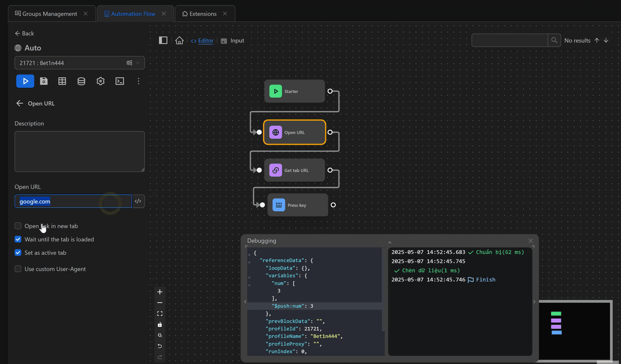This screenshot has height=364, width=621.
Task: Click the database storage icon
Action: [x=81, y=81]
